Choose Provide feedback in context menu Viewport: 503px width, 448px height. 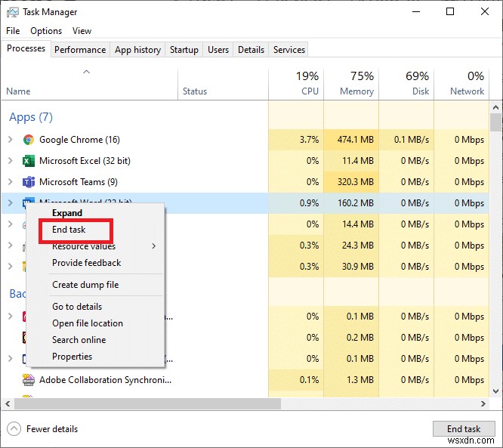[87, 263]
